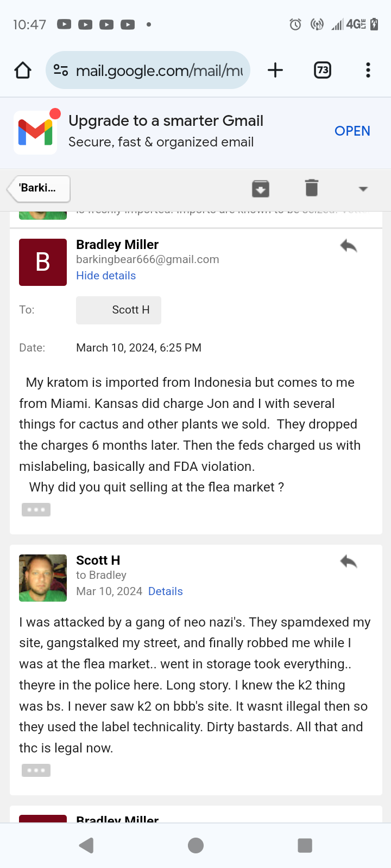Open the tab switcher showing 73 tabs
391x868 pixels.
tap(323, 70)
